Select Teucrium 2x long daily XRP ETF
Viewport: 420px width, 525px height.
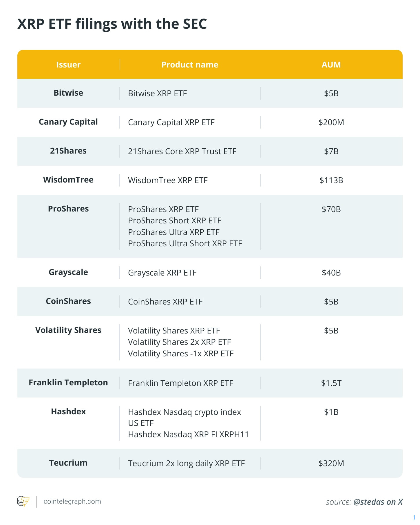pyautogui.click(x=186, y=463)
